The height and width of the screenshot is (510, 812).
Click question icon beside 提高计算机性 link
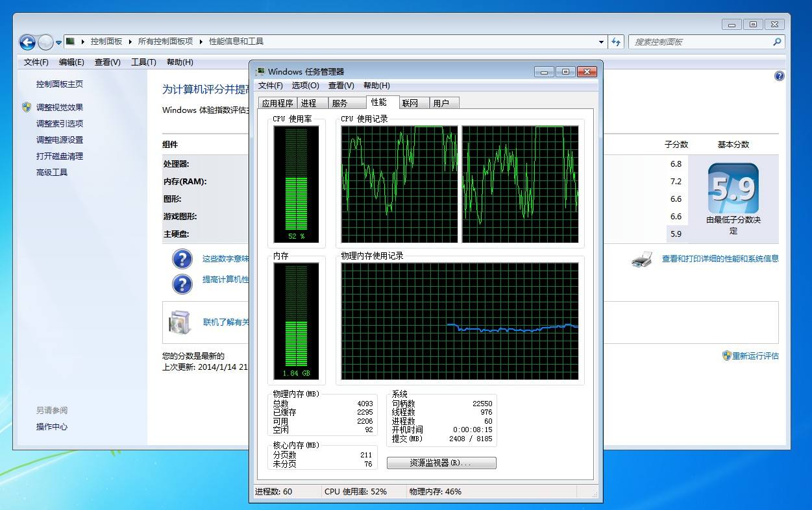pyautogui.click(x=182, y=284)
